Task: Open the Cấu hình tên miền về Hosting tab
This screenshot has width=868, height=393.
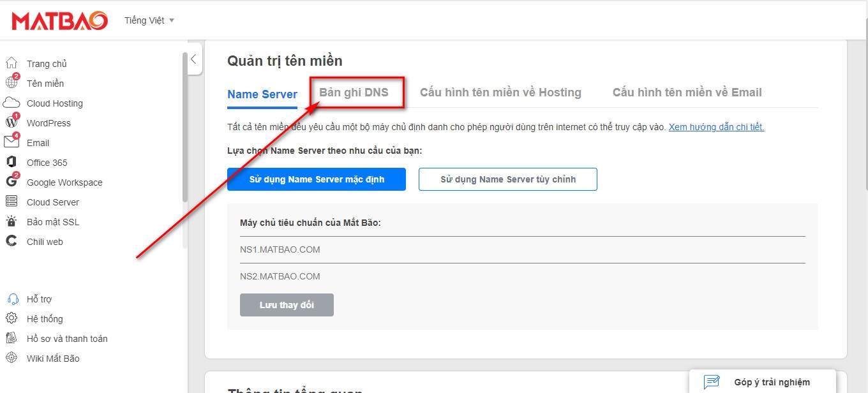Action: tap(500, 92)
